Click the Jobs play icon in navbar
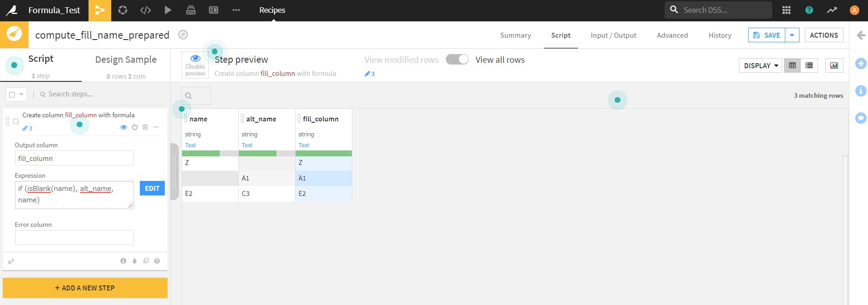Viewport: 868px width, 305px height. (168, 10)
